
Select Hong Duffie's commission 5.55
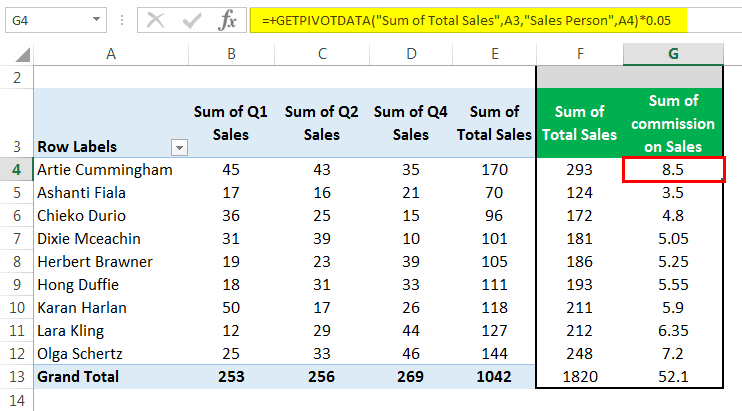[673, 285]
